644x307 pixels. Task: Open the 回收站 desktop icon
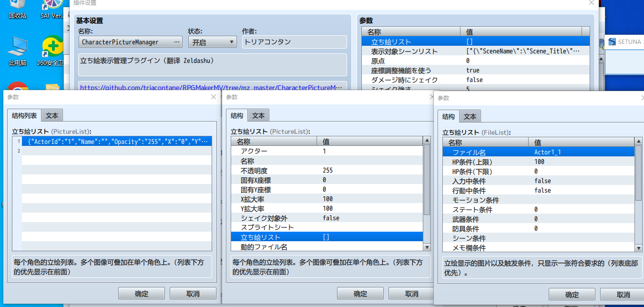(18, 10)
